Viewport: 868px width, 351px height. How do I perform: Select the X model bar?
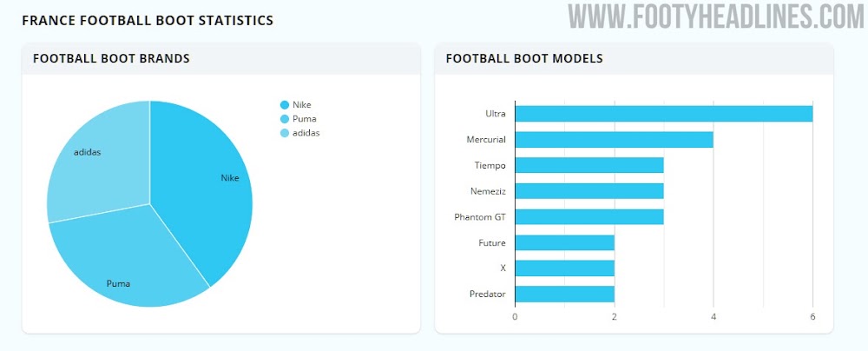coord(564,268)
